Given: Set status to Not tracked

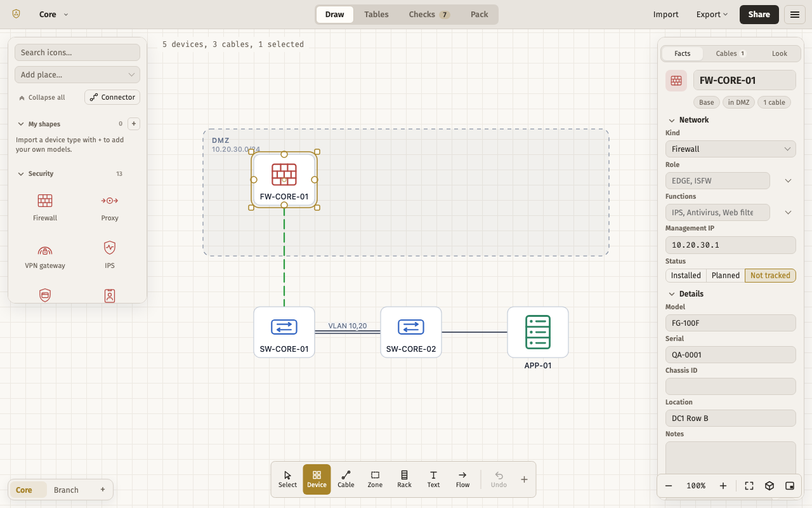Looking at the screenshot, I should (770, 276).
